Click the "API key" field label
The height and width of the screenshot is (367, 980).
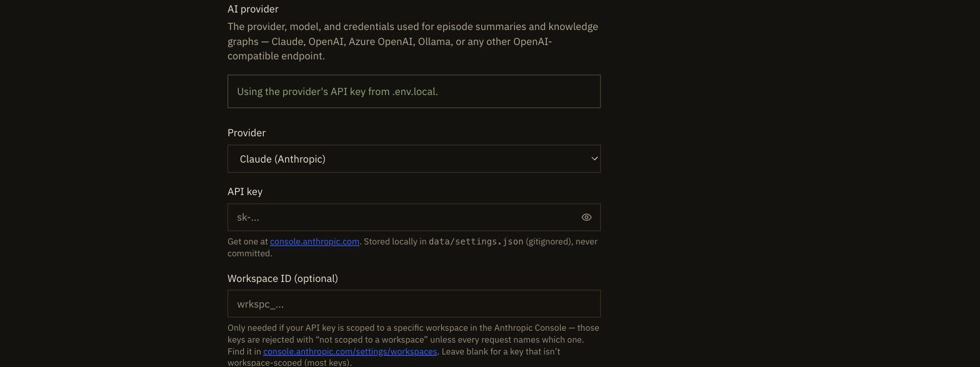pos(245,191)
